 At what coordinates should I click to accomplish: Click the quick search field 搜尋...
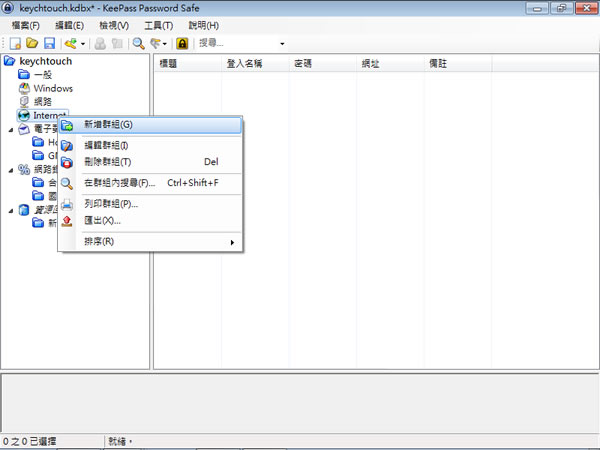point(238,43)
